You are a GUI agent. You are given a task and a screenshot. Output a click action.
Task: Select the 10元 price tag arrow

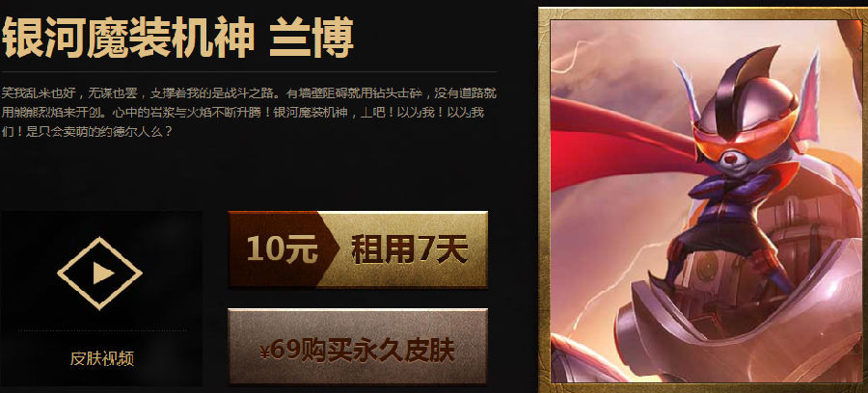pos(284,249)
